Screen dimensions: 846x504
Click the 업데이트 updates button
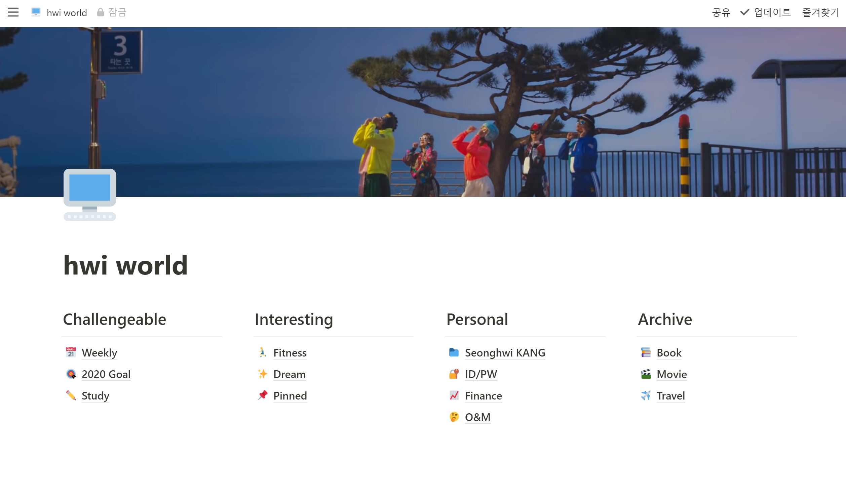pos(772,12)
